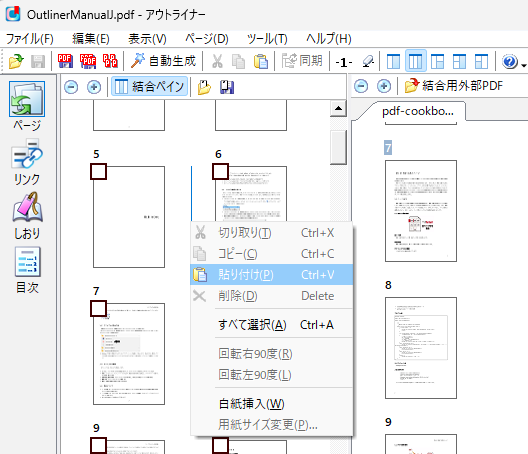
Task: Open the ファイル(F) menu
Action: pyautogui.click(x=30, y=39)
